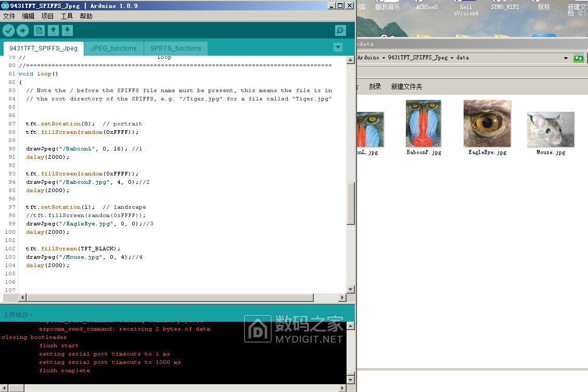This screenshot has height=392, width=588.
Task: Click 新建文件夹 in Explorer toolbar
Action: [406, 86]
